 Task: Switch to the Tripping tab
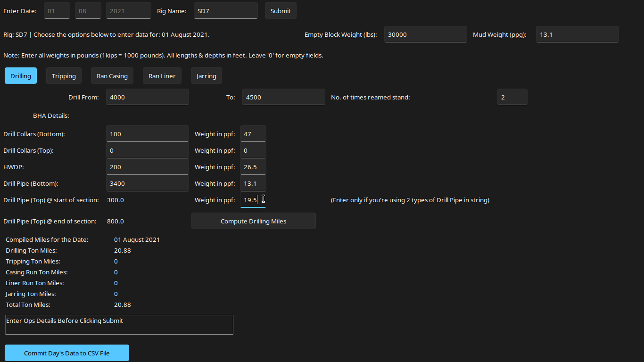pos(64,75)
